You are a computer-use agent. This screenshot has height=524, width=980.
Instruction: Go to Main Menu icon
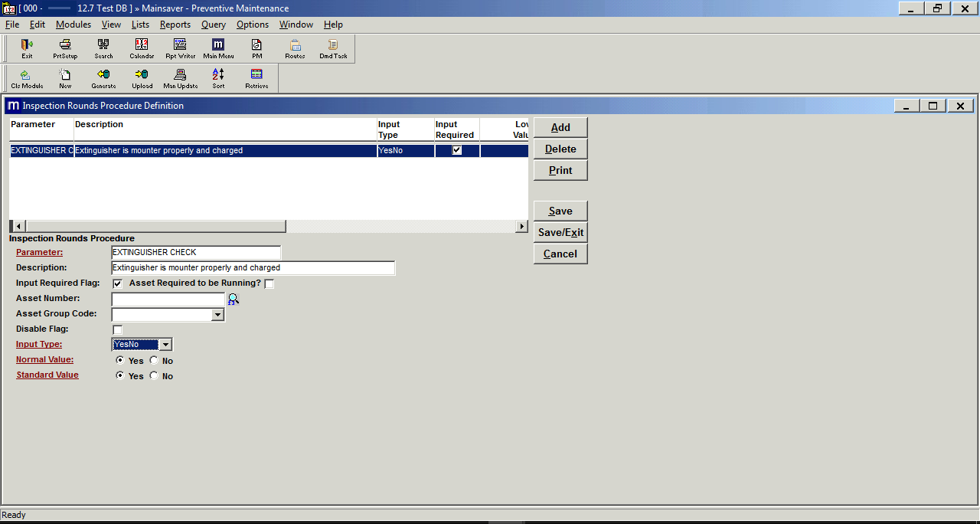(218, 48)
